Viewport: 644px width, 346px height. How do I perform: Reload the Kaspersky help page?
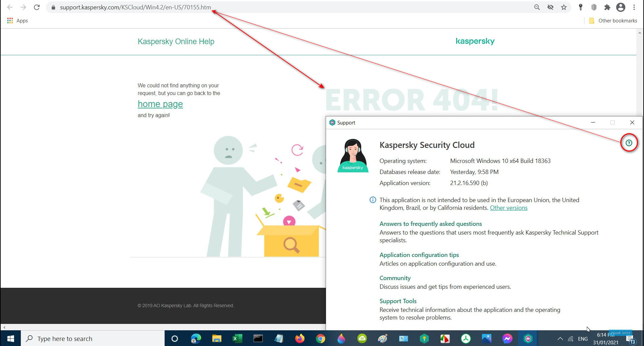37,7
